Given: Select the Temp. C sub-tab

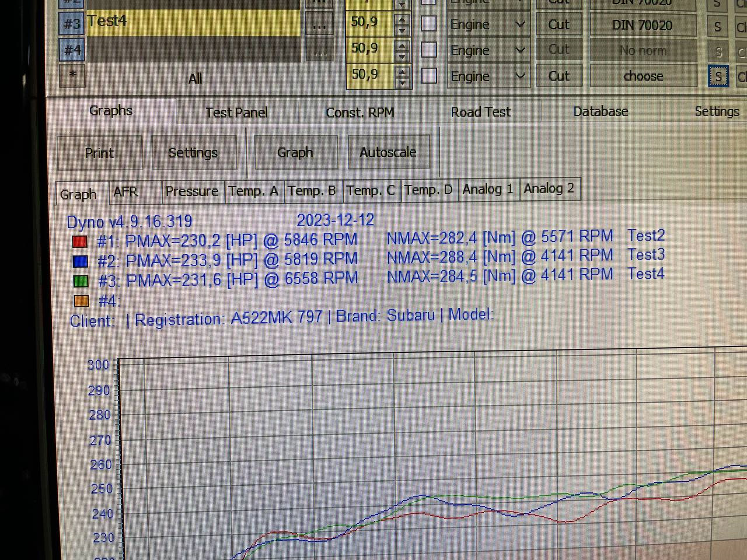Looking at the screenshot, I should click(371, 190).
